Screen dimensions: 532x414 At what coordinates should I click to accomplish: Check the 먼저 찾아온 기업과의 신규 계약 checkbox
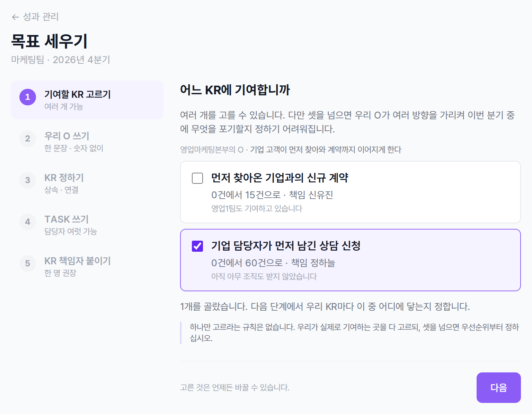[197, 178]
